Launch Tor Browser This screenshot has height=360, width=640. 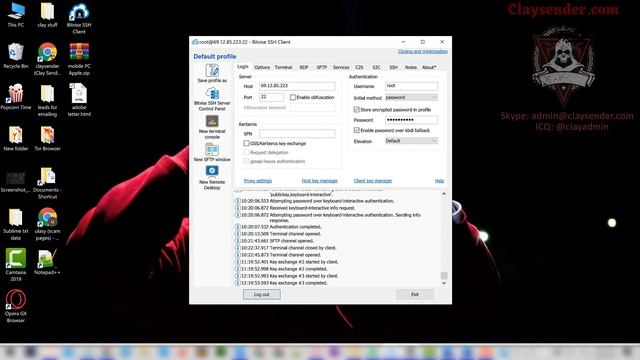(x=47, y=139)
